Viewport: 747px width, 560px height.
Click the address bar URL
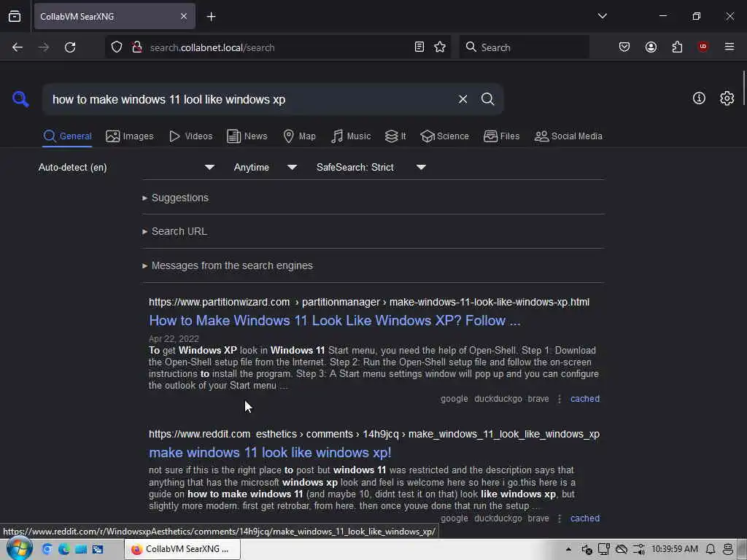[212, 47]
